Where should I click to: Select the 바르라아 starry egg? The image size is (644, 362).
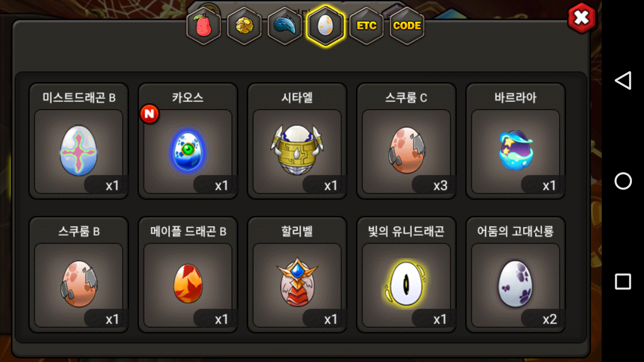pos(516,141)
